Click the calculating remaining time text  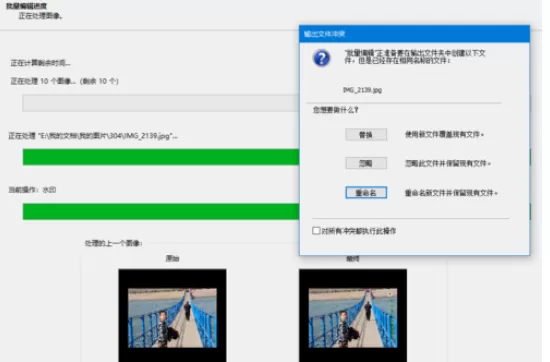point(40,63)
